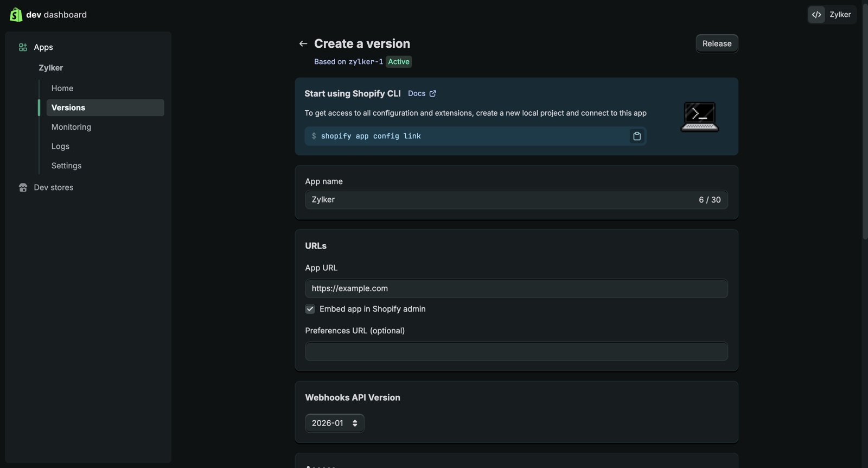Click the Apps grid icon in sidebar
Screen dimensions: 868x468
(x=23, y=47)
